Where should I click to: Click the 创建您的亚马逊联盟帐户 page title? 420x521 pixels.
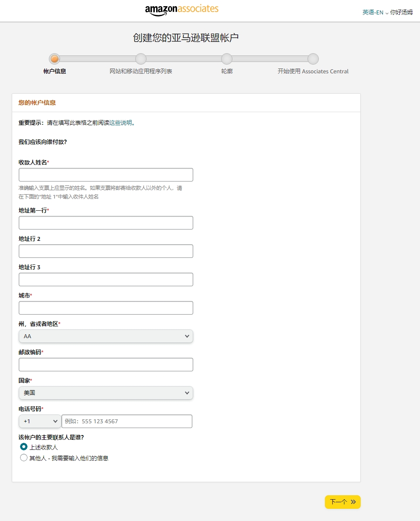pyautogui.click(x=186, y=38)
